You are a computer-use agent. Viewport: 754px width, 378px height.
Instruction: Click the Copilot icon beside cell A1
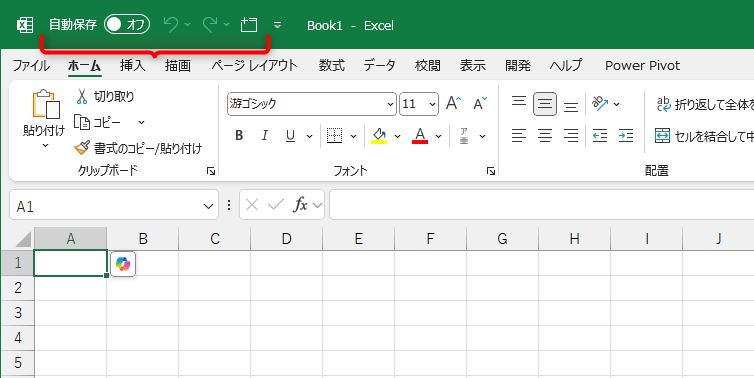pos(123,264)
